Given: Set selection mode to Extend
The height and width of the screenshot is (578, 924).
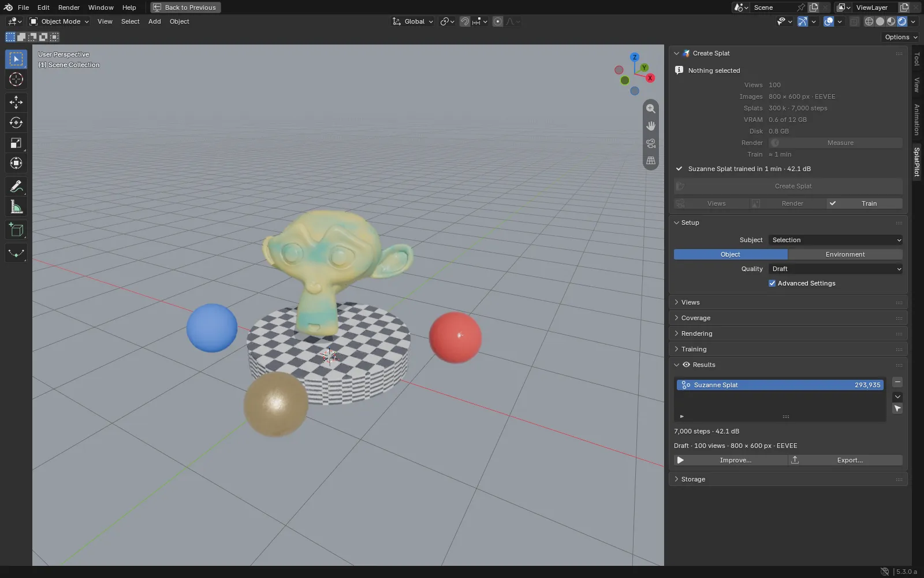Looking at the screenshot, I should pyautogui.click(x=21, y=37).
